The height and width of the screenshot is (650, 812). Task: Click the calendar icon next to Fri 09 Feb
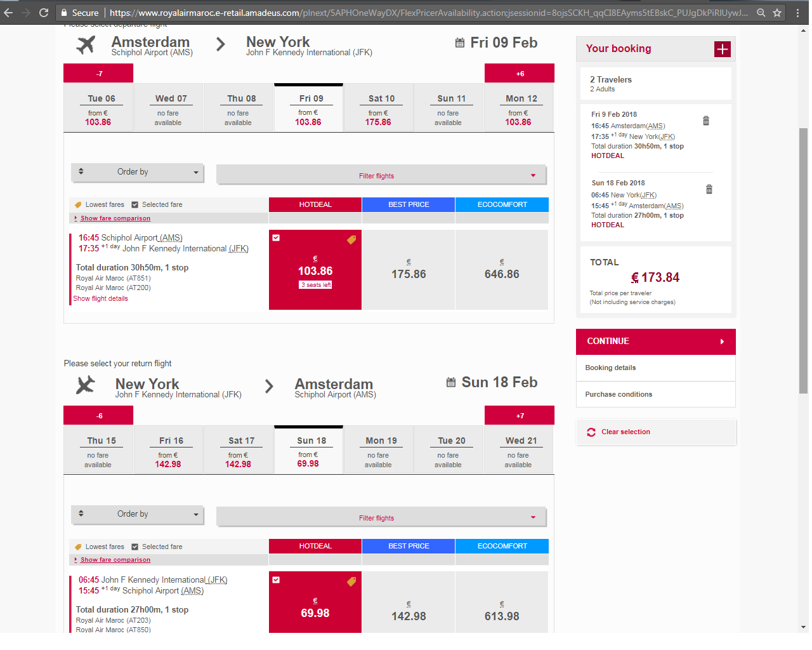tap(460, 43)
